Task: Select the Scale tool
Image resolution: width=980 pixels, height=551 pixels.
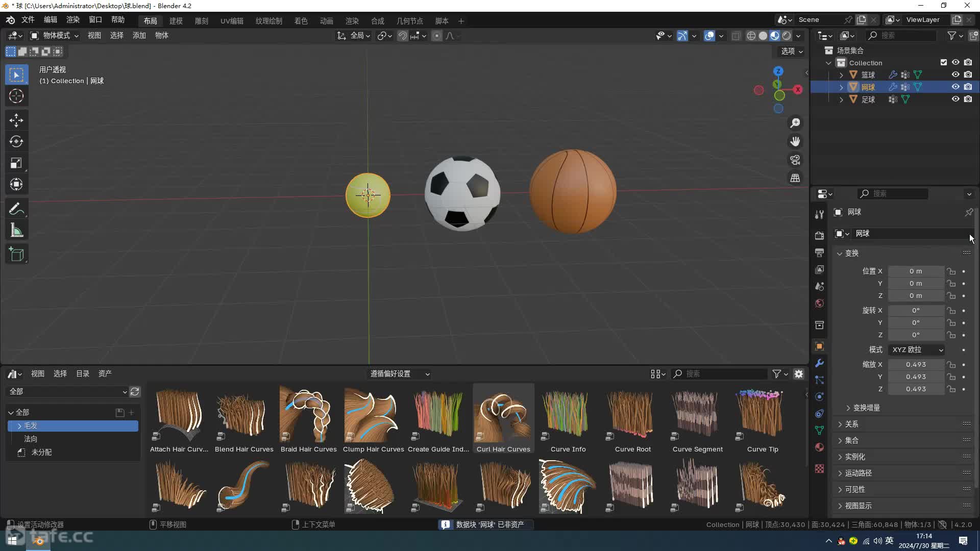Action: tap(16, 163)
